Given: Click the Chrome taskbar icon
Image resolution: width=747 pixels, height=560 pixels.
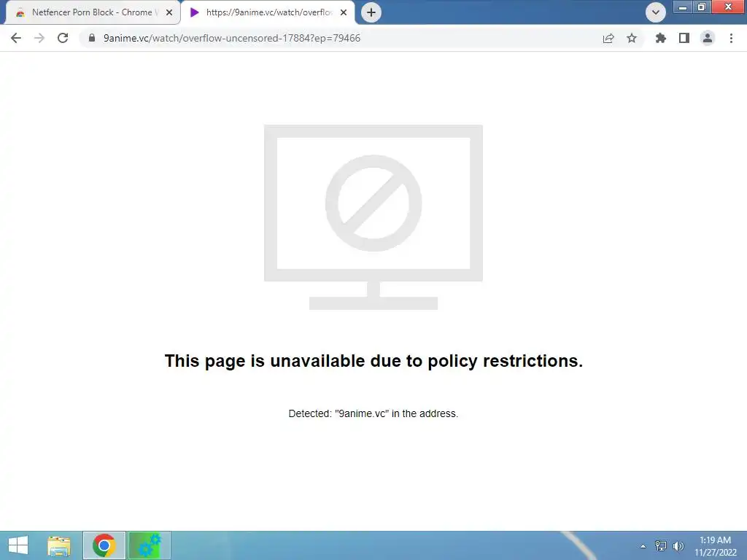Looking at the screenshot, I should (x=104, y=545).
